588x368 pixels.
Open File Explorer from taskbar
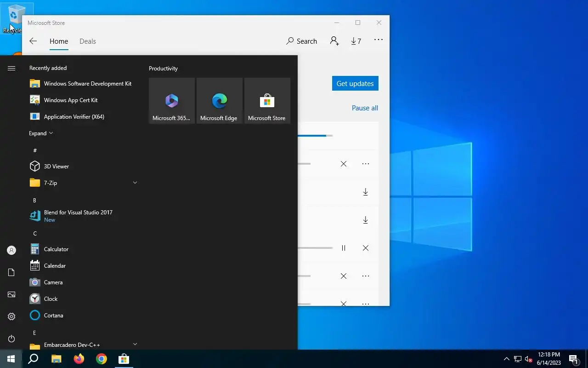[56, 359]
